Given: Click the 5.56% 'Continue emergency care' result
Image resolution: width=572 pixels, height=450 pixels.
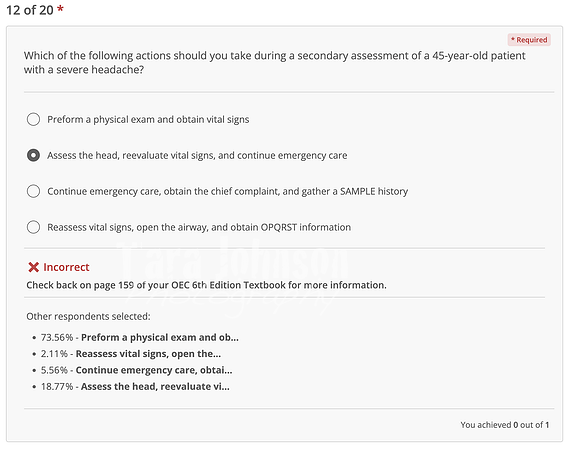Looking at the screenshot, I should click(x=136, y=370).
